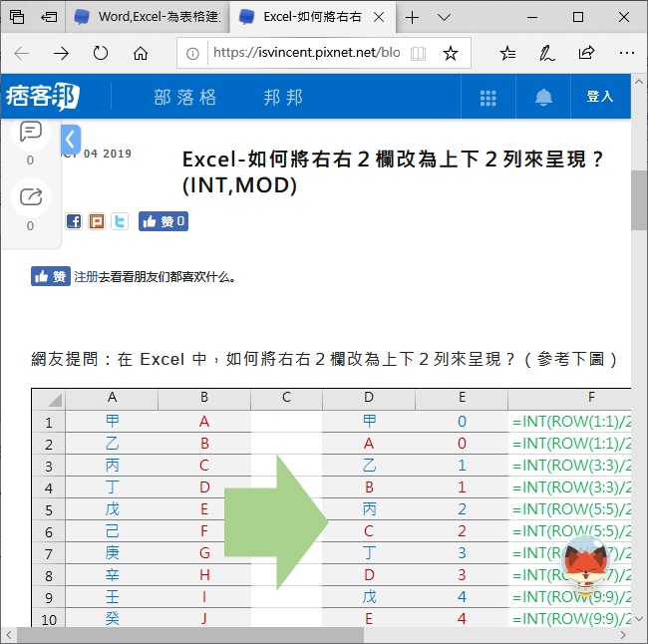The width and height of the screenshot is (648, 644).
Task: Click the Excel example table image
Action: 331,507
